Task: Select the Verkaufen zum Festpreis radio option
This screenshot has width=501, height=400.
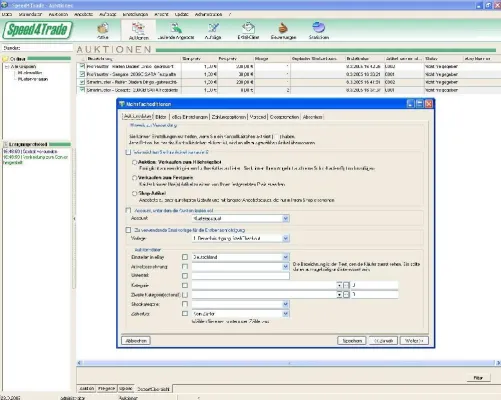Action: click(x=134, y=178)
